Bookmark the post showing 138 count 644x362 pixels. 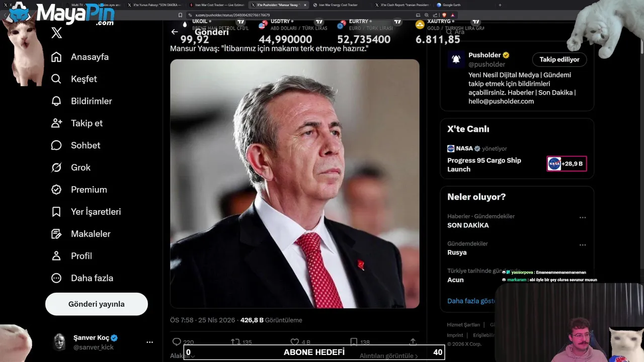click(x=354, y=342)
